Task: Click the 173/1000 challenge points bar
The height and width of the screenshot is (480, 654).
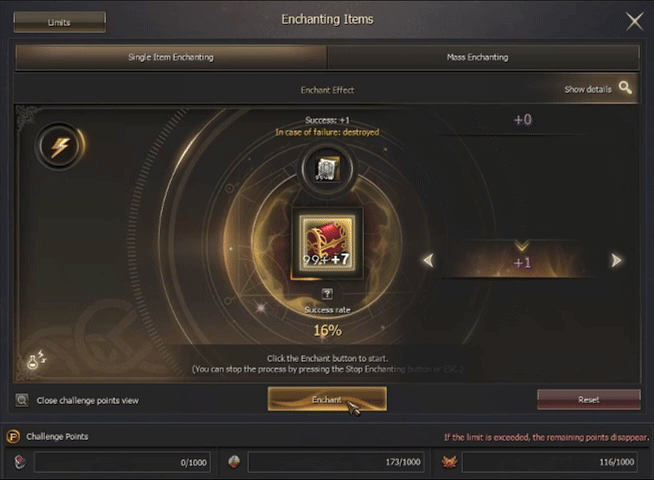Action: tap(336, 462)
